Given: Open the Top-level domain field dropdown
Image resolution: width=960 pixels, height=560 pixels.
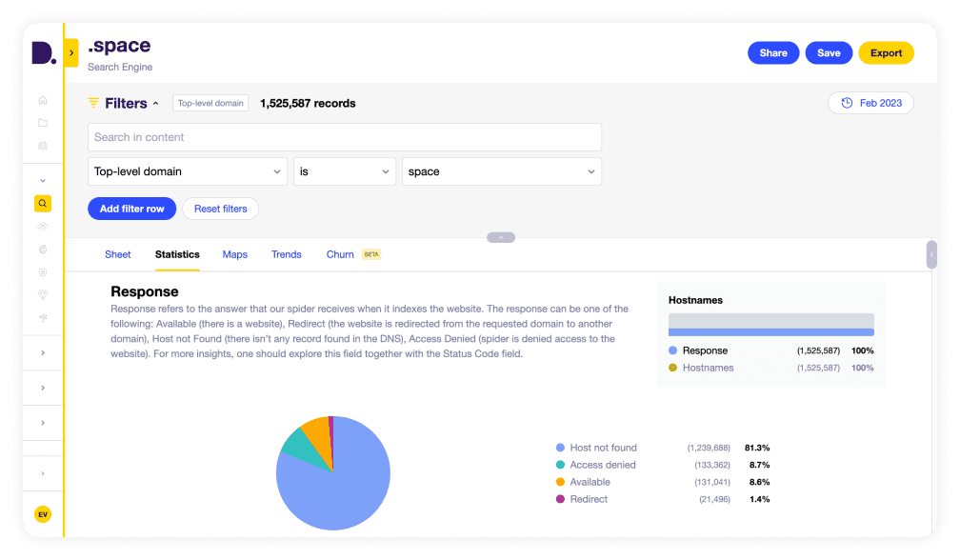Looking at the screenshot, I should tap(188, 171).
